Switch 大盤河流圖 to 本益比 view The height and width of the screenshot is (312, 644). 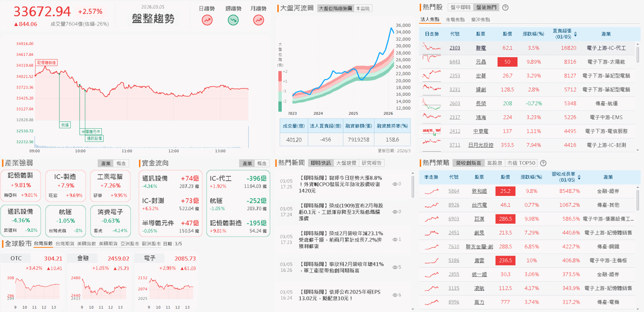point(363,8)
